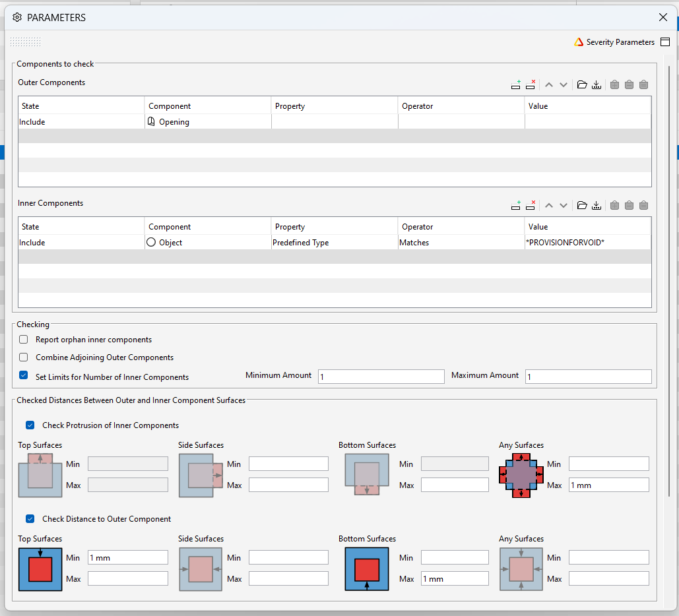Move Inner Components row down arrow
679x616 pixels.
(x=564, y=206)
